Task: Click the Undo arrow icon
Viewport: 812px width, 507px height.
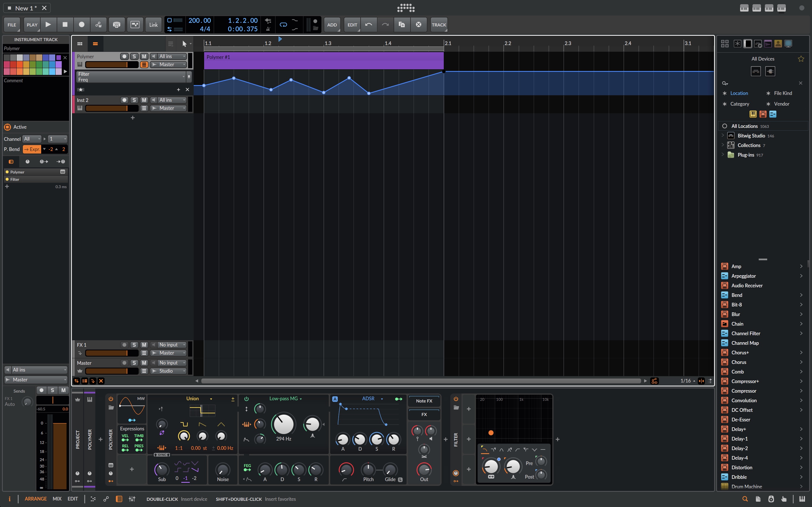Action: pos(369,25)
